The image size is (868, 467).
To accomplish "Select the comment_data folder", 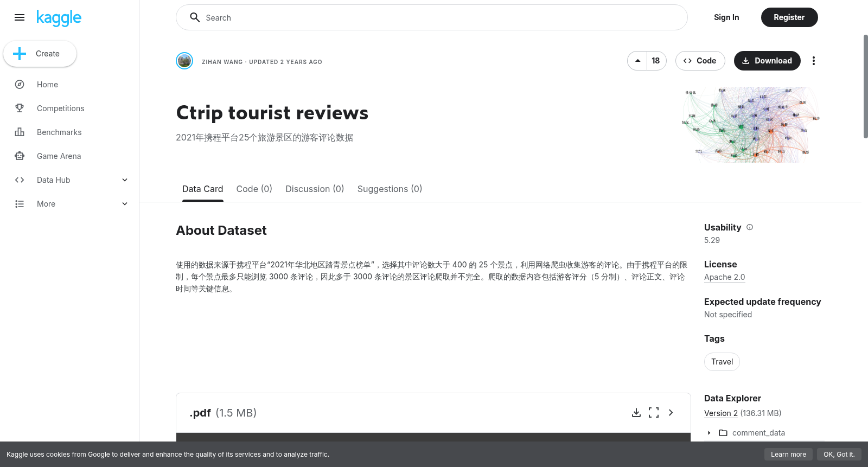I will pyautogui.click(x=758, y=433).
